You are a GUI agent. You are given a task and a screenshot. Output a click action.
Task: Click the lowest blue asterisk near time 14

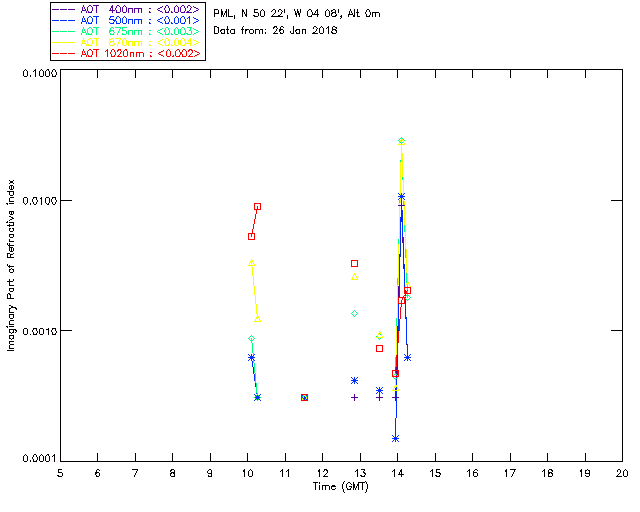coord(395,439)
